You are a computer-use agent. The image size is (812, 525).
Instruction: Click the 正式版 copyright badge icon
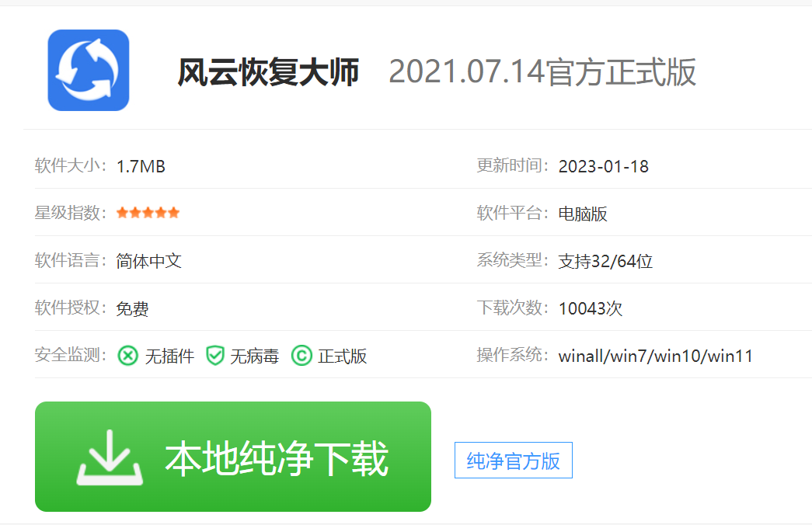click(303, 356)
